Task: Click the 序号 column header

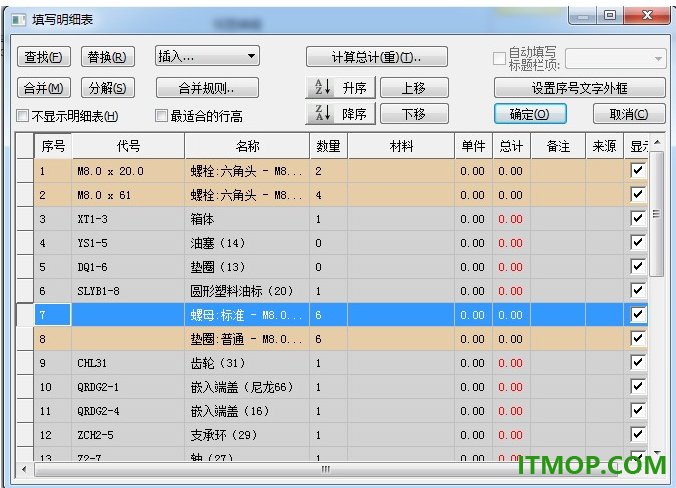Action: (53, 146)
